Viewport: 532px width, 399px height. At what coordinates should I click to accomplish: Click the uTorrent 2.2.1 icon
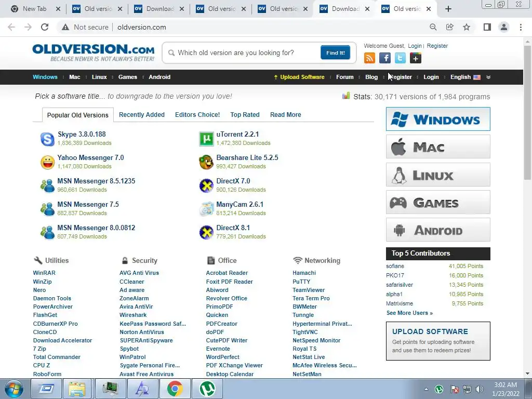pos(206,139)
